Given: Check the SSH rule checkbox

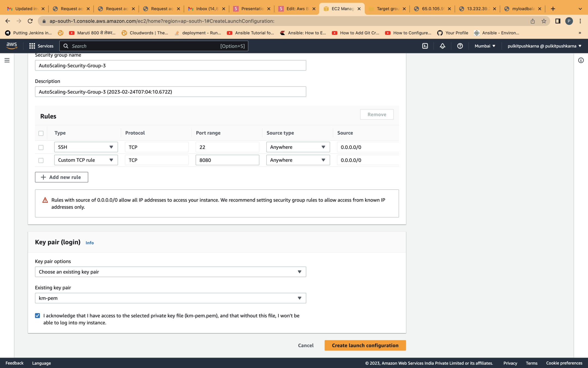Looking at the screenshot, I should coord(41,147).
